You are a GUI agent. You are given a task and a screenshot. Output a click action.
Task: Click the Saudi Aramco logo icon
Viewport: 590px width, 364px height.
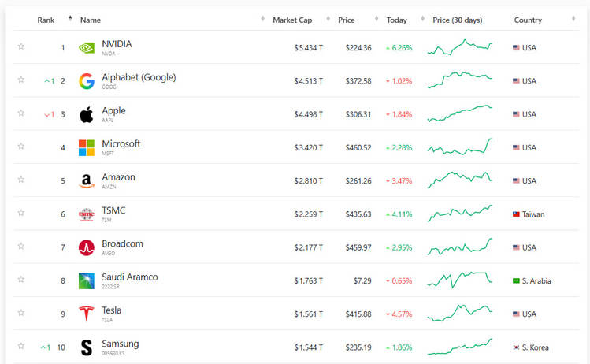point(87,280)
